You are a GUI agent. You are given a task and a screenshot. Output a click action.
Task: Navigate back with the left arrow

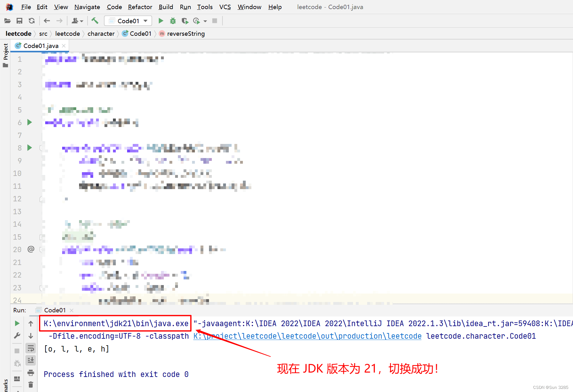click(x=47, y=21)
